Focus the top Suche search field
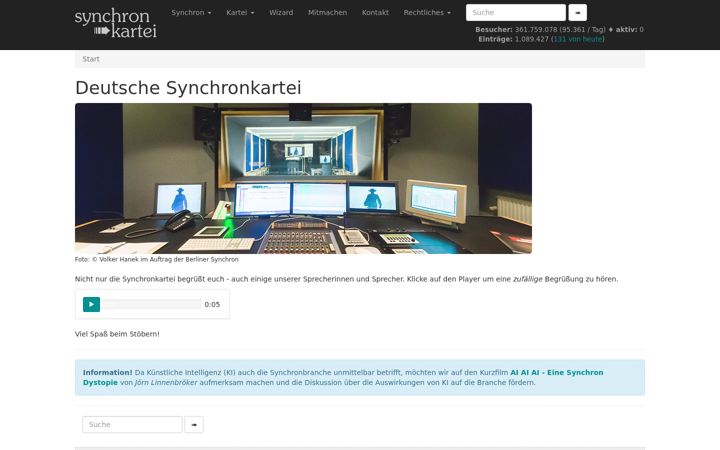This screenshot has height=450, width=720. coord(516,12)
